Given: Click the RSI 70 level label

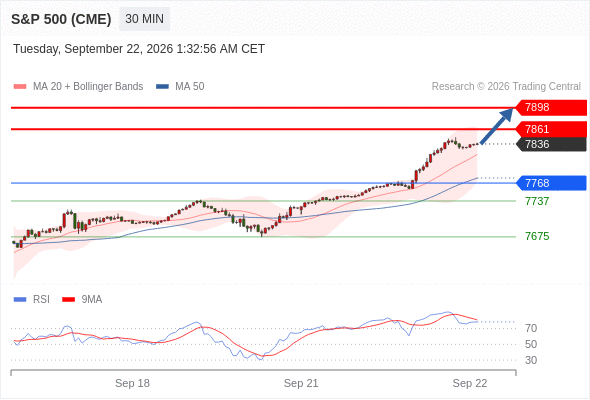Looking at the screenshot, I should point(531,328).
